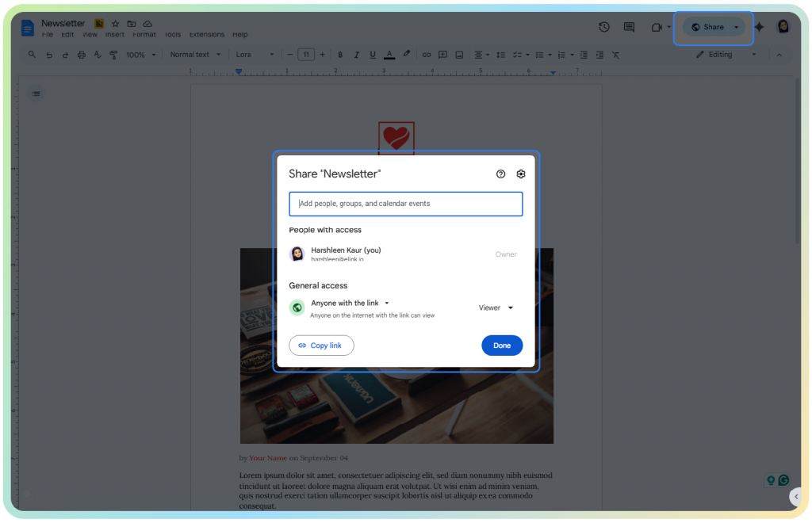
Task: Decrease font size with minus button
Action: pyautogui.click(x=290, y=55)
